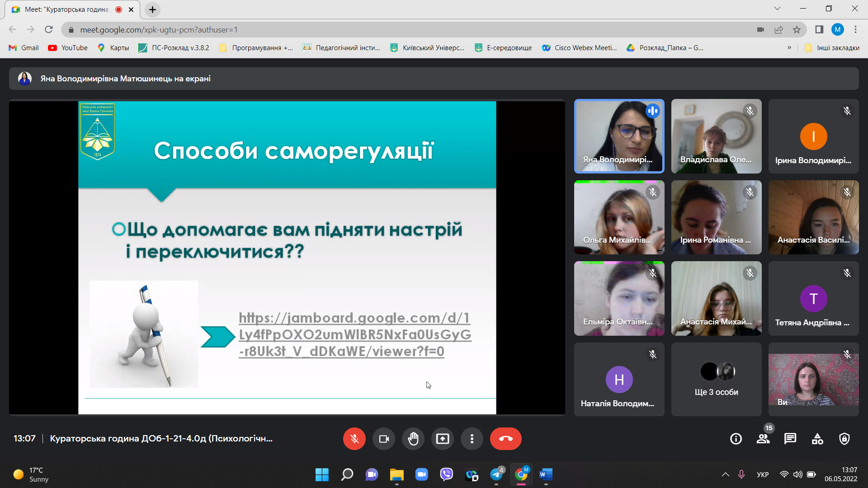Open the YouTube bookmark
868x488 pixels.
[68, 47]
